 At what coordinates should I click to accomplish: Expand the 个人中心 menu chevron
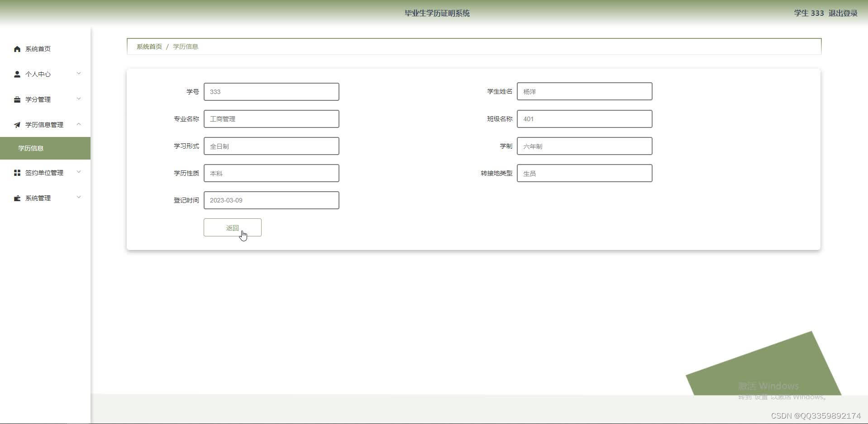79,74
